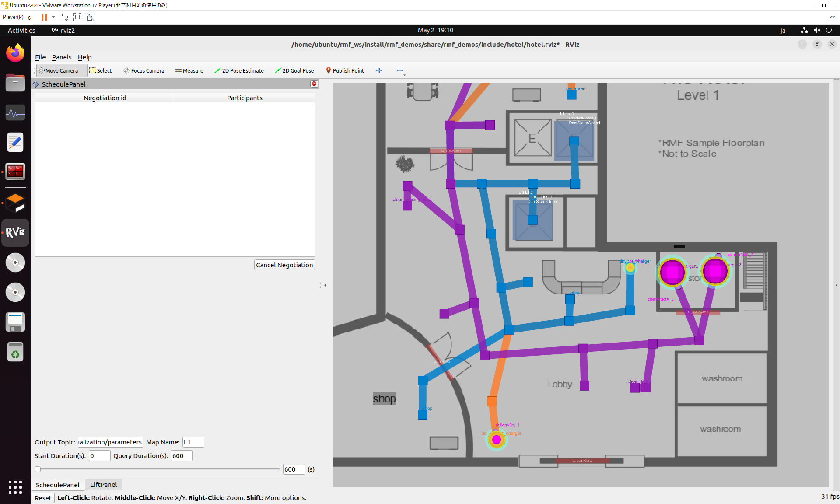840x504 pixels.
Task: Expand right panel using the edge arrow
Action: tap(836, 285)
